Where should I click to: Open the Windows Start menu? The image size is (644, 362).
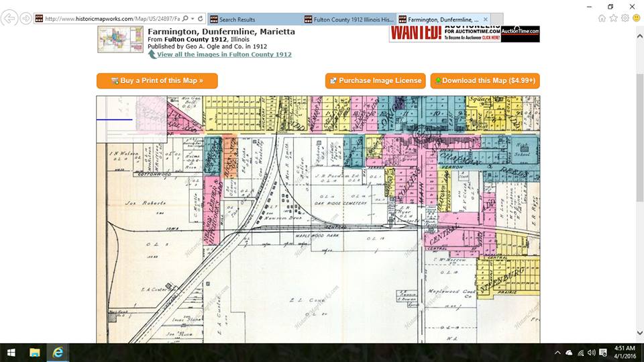tap(11, 353)
